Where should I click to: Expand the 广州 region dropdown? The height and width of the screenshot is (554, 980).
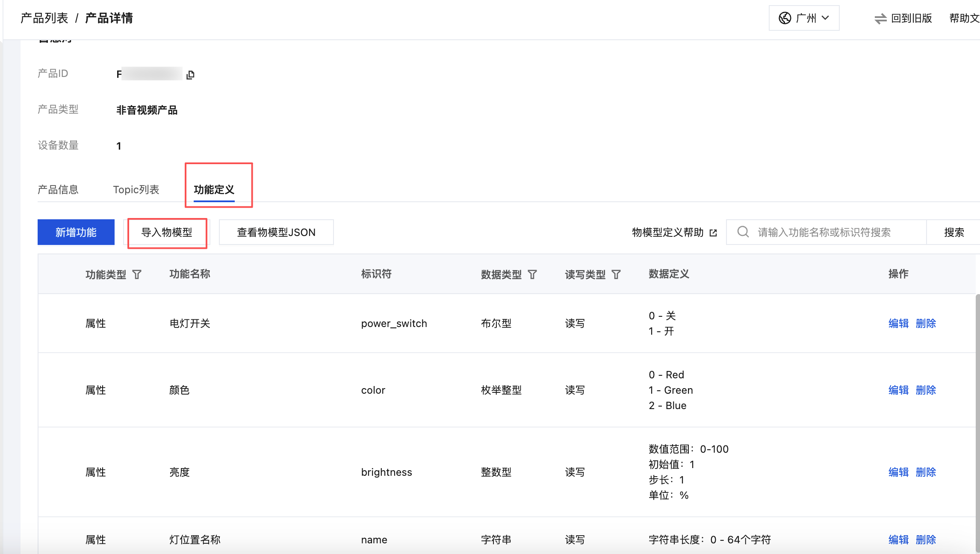(825, 18)
